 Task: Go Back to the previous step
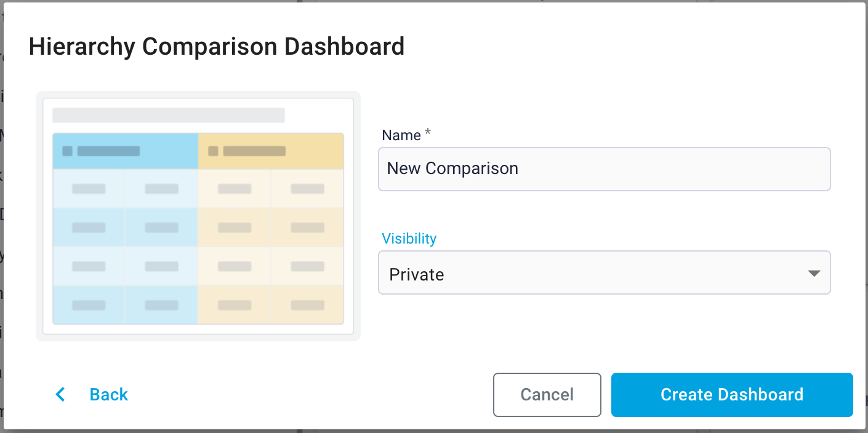pos(108,394)
